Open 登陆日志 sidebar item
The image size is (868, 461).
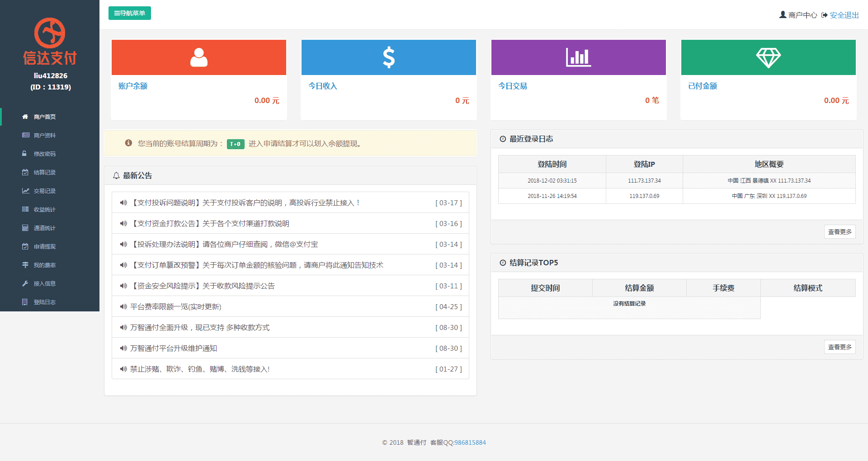[x=44, y=302]
